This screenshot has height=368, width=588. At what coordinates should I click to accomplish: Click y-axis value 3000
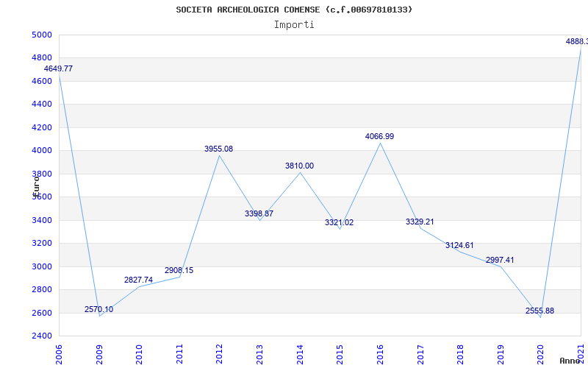(41, 266)
